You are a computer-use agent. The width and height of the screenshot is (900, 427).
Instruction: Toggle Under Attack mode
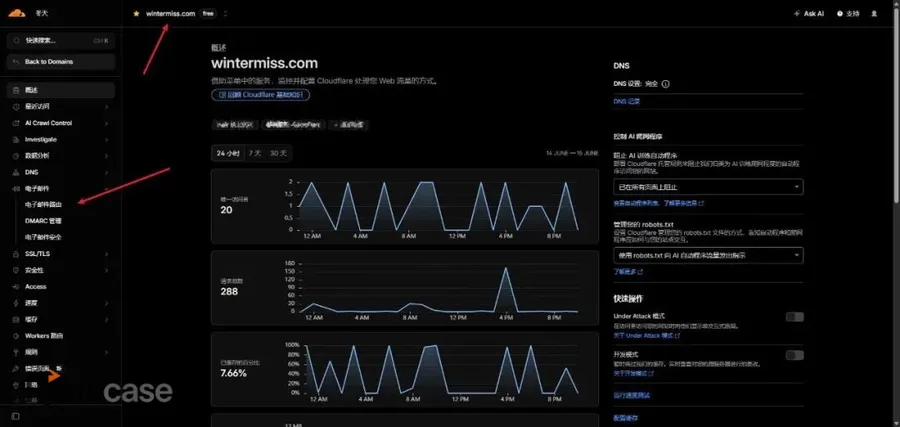coord(794,317)
